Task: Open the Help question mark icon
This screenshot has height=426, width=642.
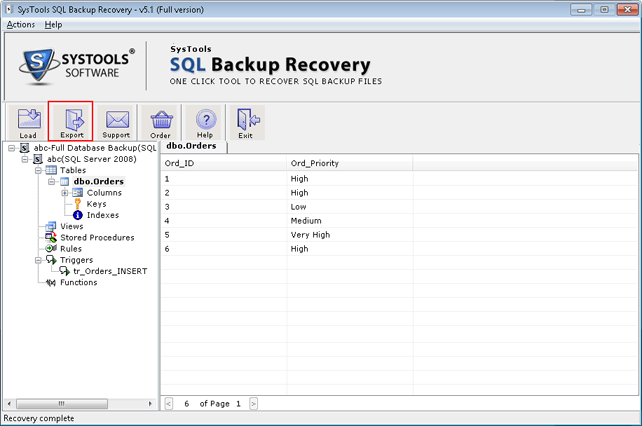Action: [206, 122]
